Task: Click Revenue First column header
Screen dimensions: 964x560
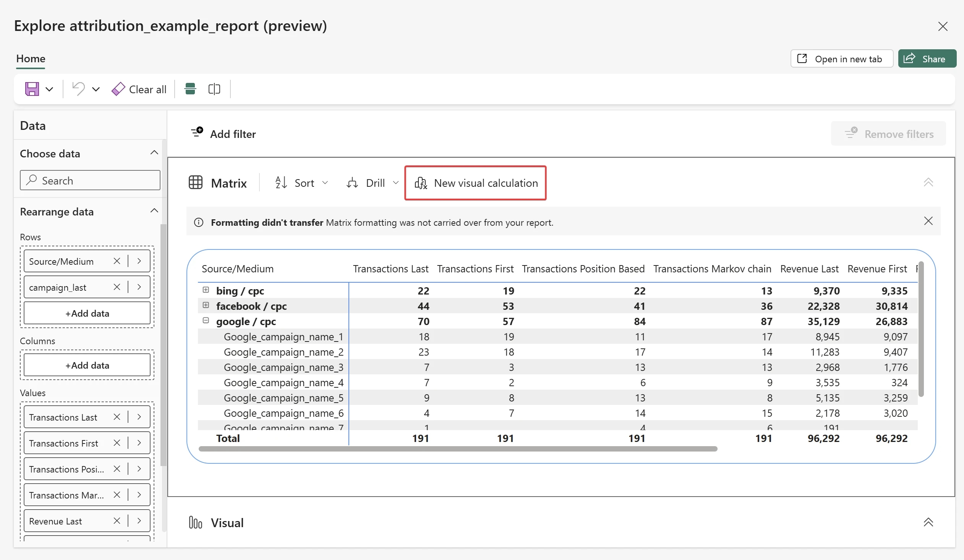Action: (877, 269)
